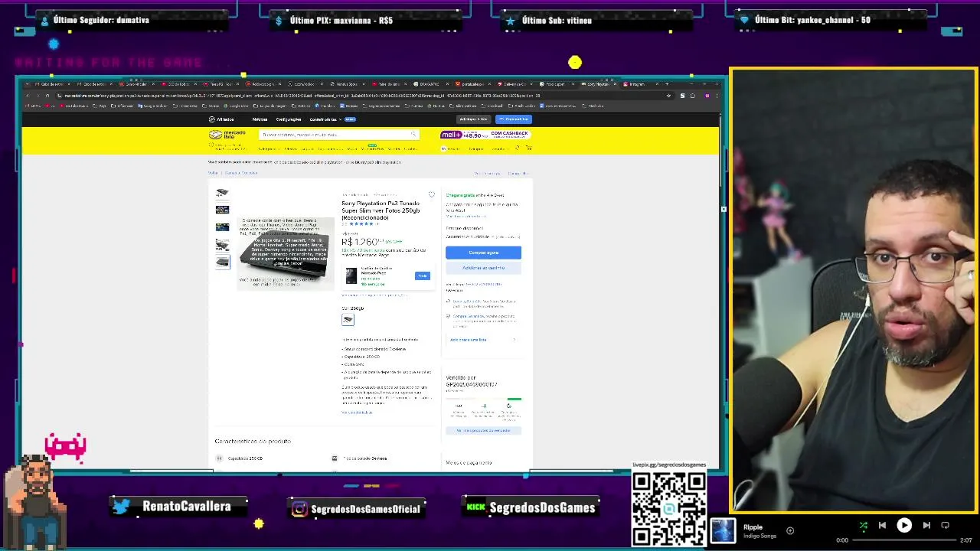Select the fifth product thumbnail

[x=222, y=262]
